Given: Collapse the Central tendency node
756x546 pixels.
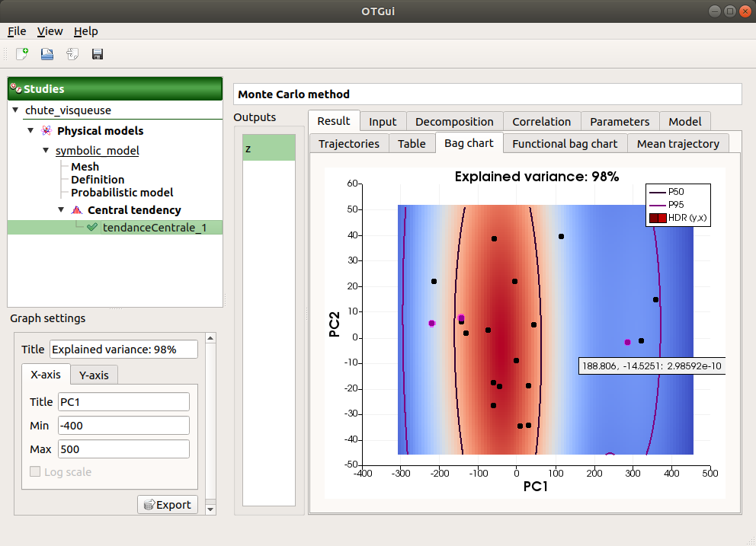Looking at the screenshot, I should [x=61, y=210].
